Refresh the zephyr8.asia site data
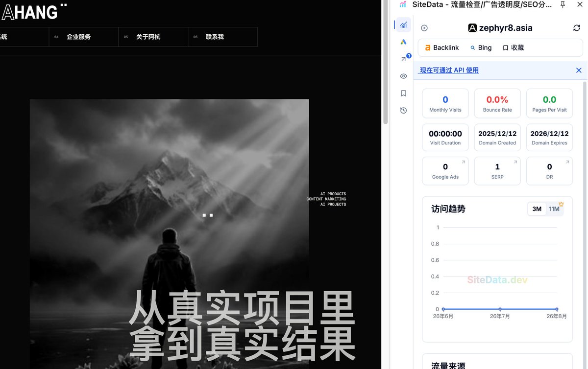Image resolution: width=588 pixels, height=369 pixels. coord(577,28)
